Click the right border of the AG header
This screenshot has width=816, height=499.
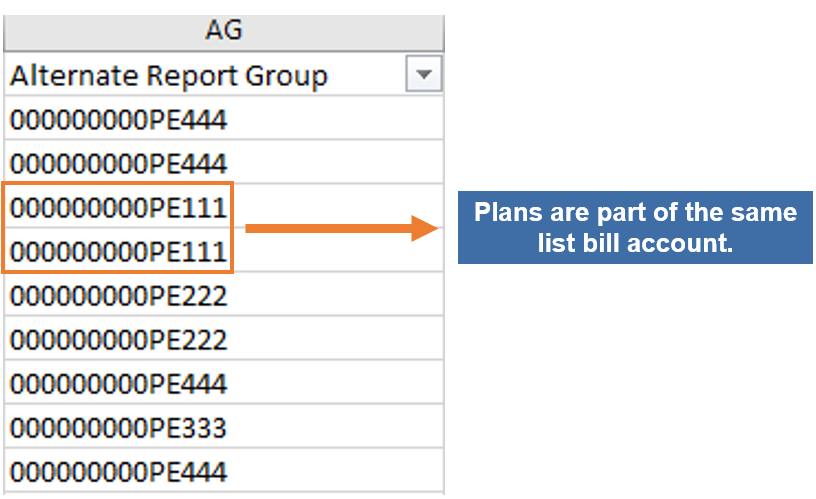pos(443,31)
